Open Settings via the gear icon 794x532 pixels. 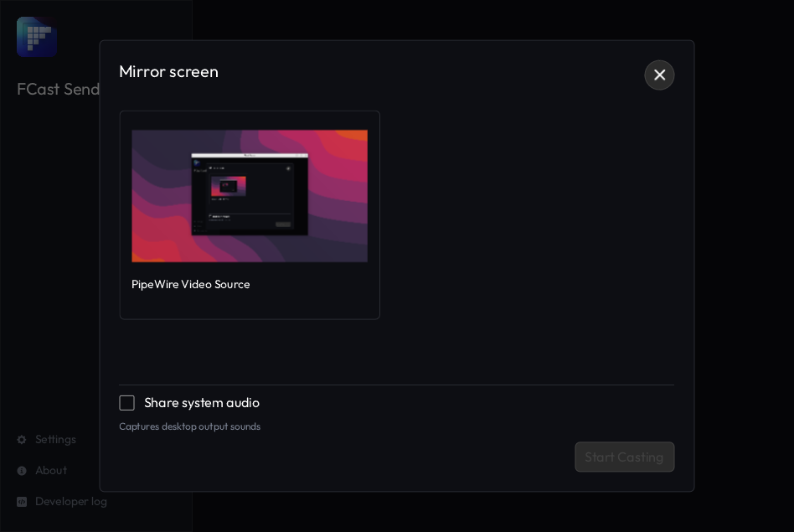[x=22, y=440]
